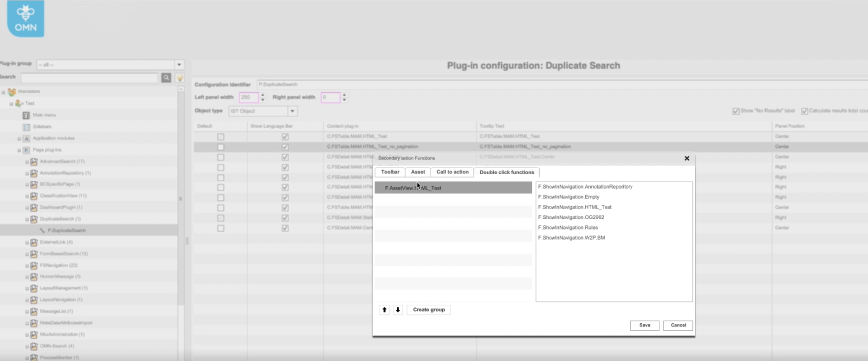868x361 pixels.
Task: Click the OMN bee logo
Action: 25,19
